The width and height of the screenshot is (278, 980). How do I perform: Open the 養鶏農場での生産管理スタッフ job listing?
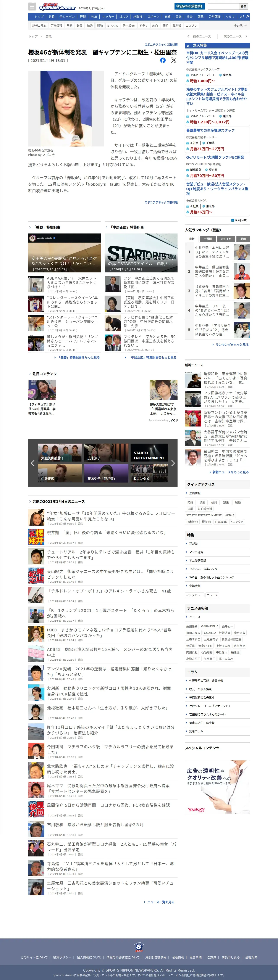pyautogui.click(x=210, y=130)
